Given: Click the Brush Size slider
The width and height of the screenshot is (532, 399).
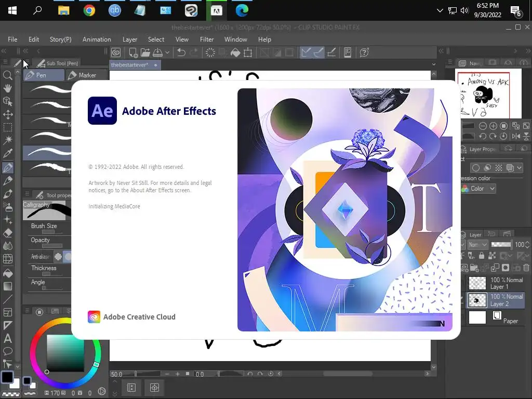Looking at the screenshot, I should [x=52, y=232].
